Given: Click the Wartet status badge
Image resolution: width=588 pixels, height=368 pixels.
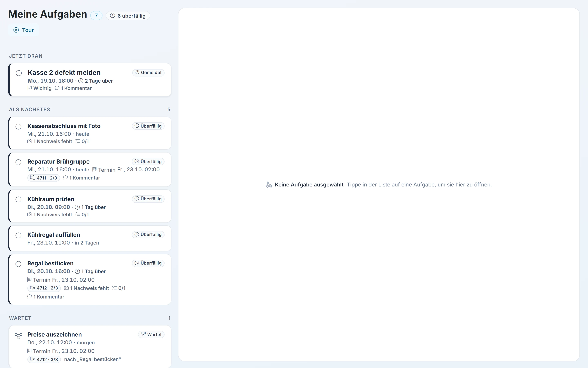Looking at the screenshot, I should (x=151, y=334).
